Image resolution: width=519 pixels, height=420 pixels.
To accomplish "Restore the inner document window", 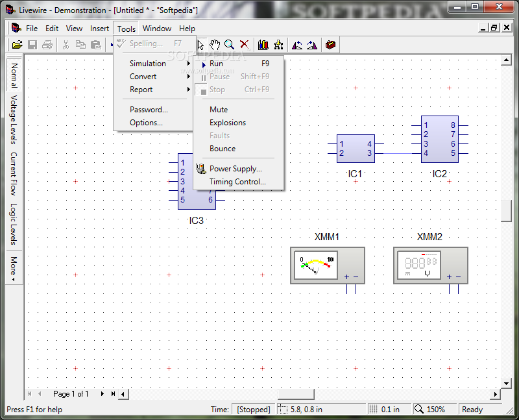I will pos(494,28).
